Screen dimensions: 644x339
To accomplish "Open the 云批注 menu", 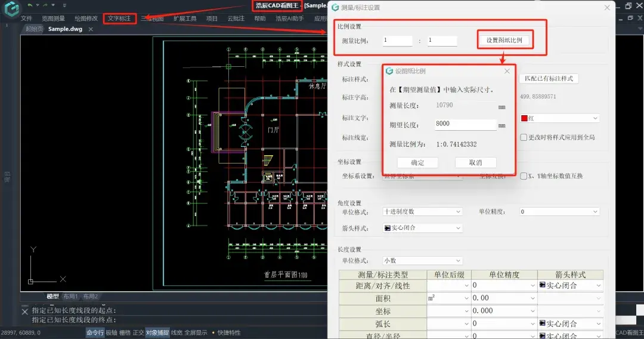I will point(236,19).
